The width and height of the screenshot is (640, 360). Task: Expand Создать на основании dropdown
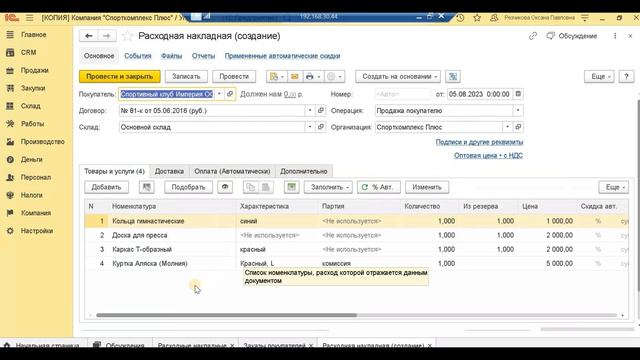pyautogui.click(x=398, y=76)
